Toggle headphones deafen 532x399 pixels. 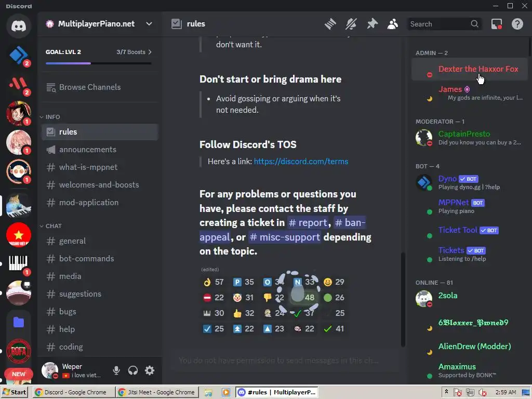[133, 370]
